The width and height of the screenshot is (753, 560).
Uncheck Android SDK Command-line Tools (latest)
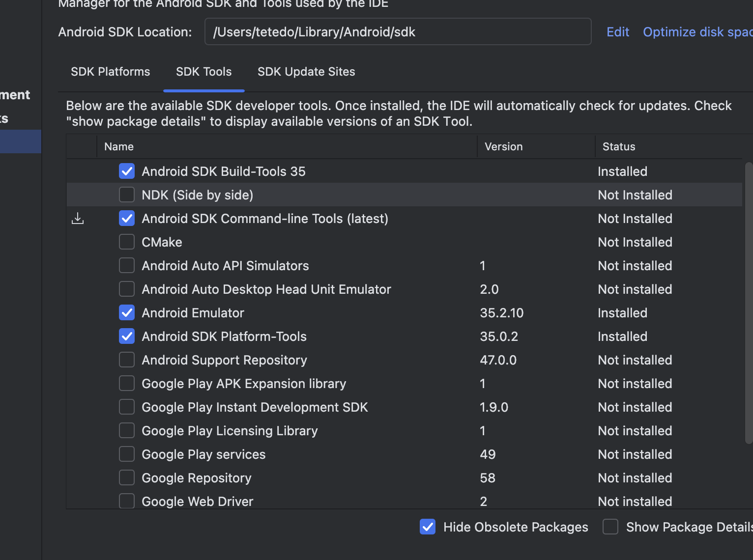[x=127, y=219]
